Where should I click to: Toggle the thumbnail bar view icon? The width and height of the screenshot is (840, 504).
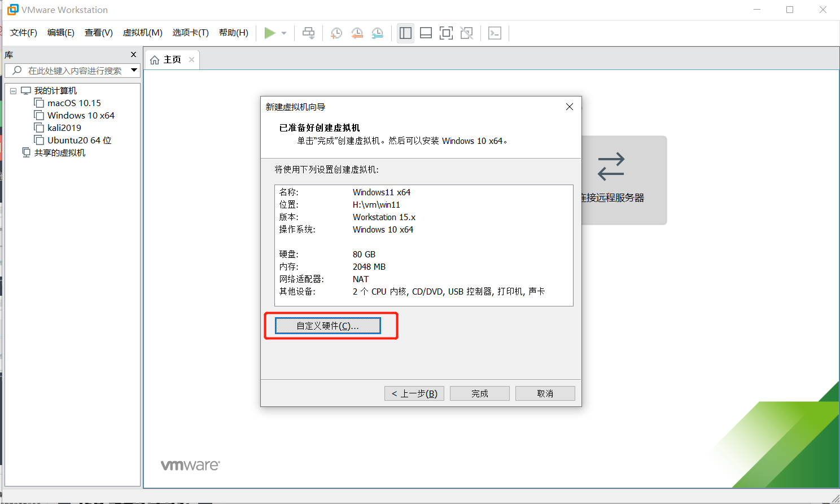(x=426, y=33)
